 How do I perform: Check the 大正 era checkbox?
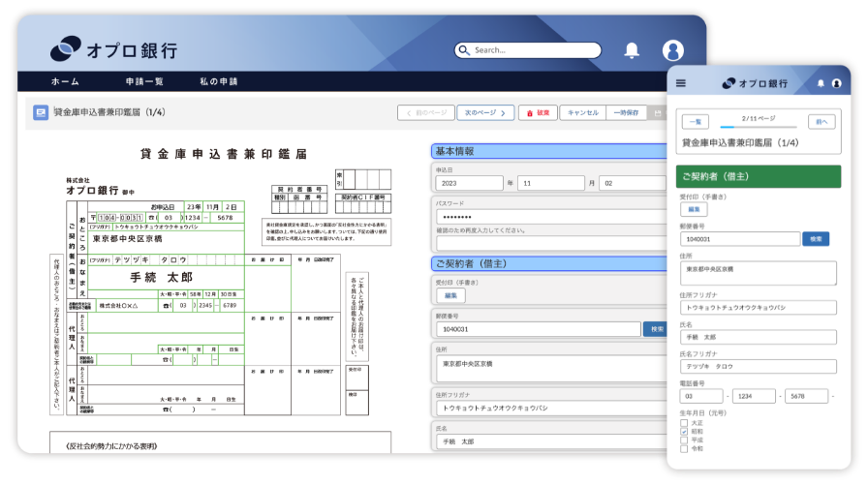click(x=684, y=423)
